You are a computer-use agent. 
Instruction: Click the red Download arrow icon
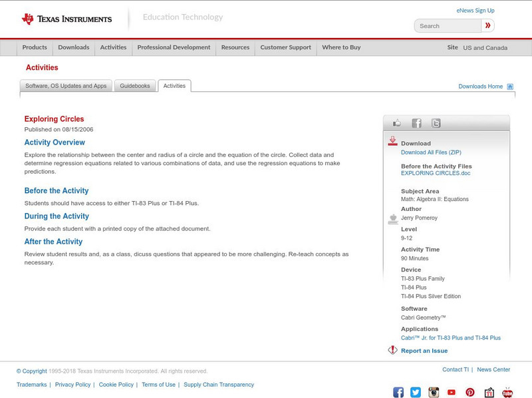click(392, 141)
